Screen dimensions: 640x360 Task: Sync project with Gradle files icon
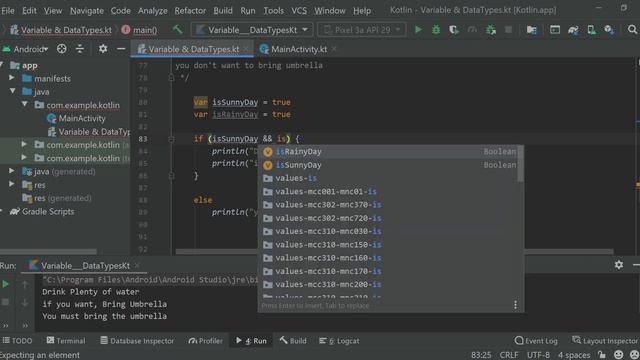(x=573, y=30)
